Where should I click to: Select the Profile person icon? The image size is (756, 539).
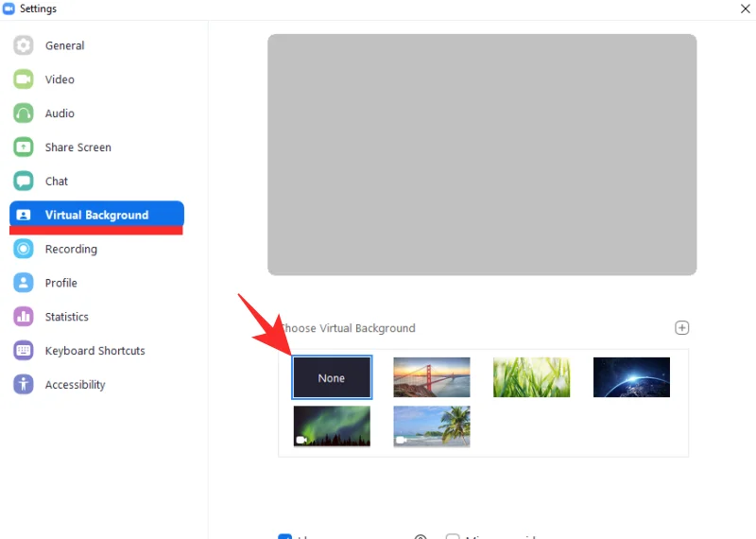[24, 283]
